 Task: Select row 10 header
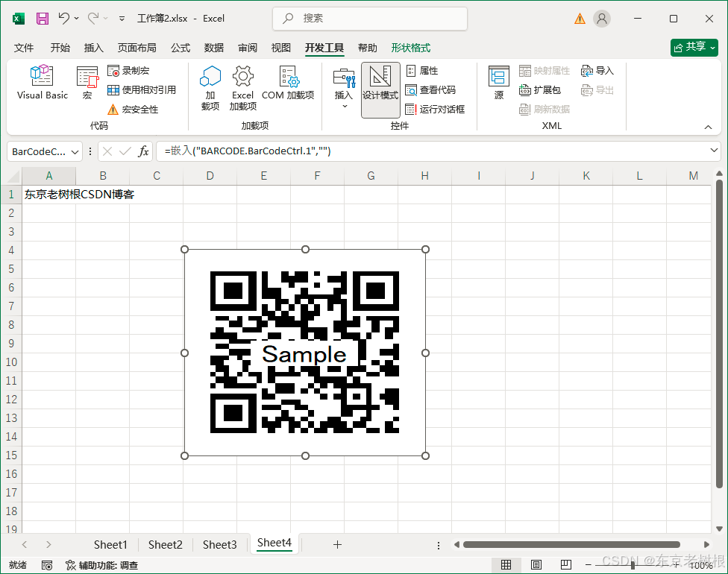coord(11,362)
